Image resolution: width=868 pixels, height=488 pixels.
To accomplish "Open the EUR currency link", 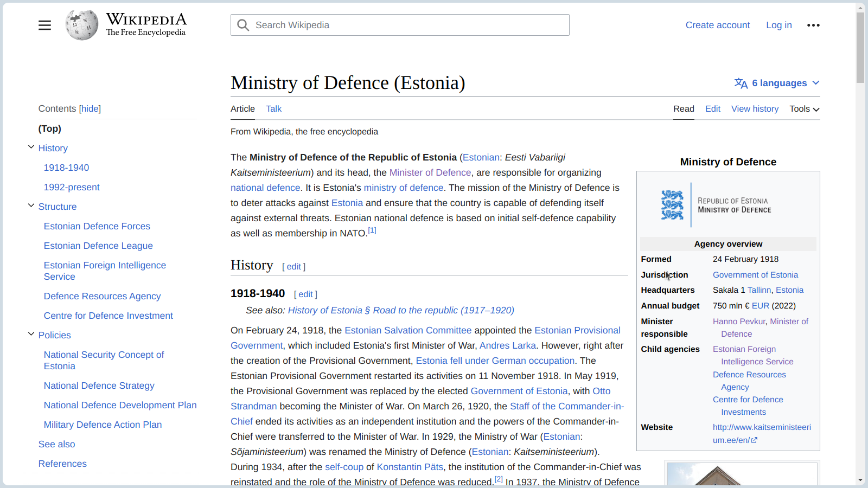I will click(x=761, y=306).
